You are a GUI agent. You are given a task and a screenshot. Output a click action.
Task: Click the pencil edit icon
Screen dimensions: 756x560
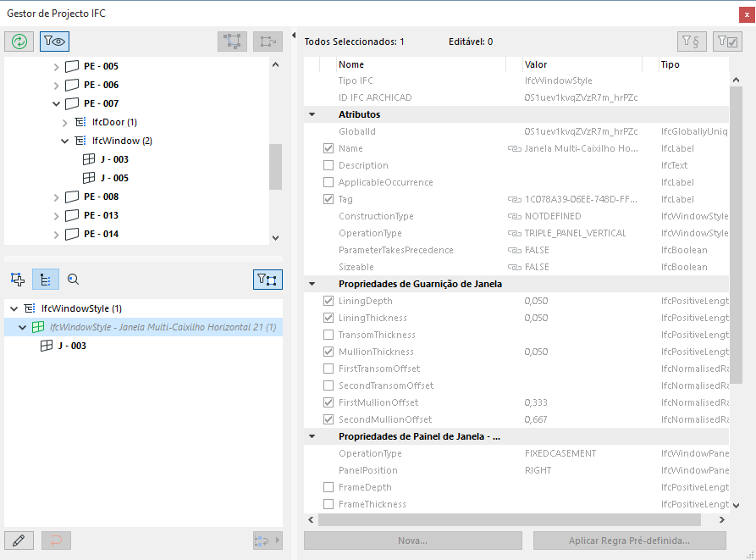coord(19,541)
